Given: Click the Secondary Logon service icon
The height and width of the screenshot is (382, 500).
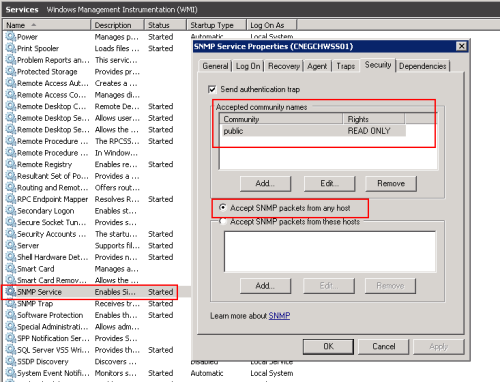Looking at the screenshot, I should click(x=11, y=211).
